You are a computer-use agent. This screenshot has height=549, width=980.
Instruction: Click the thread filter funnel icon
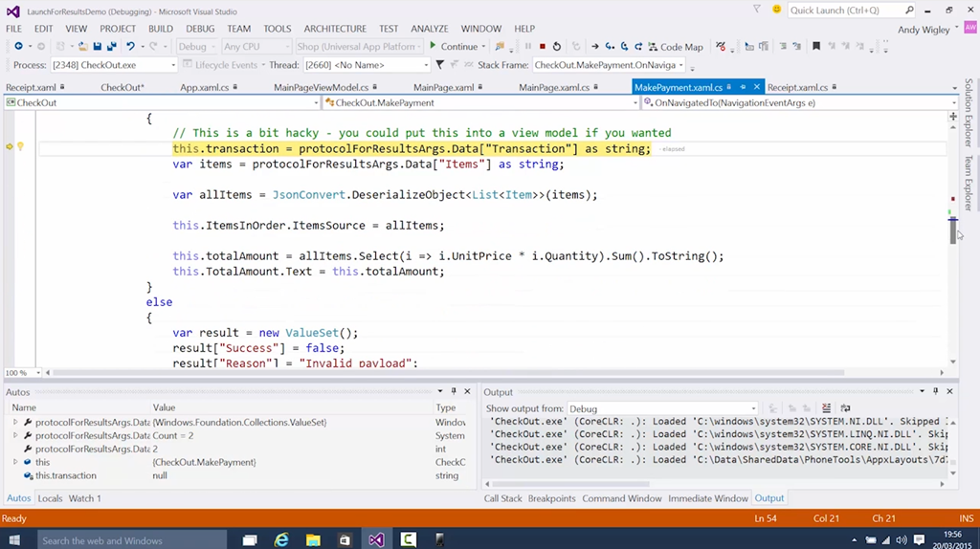point(440,64)
